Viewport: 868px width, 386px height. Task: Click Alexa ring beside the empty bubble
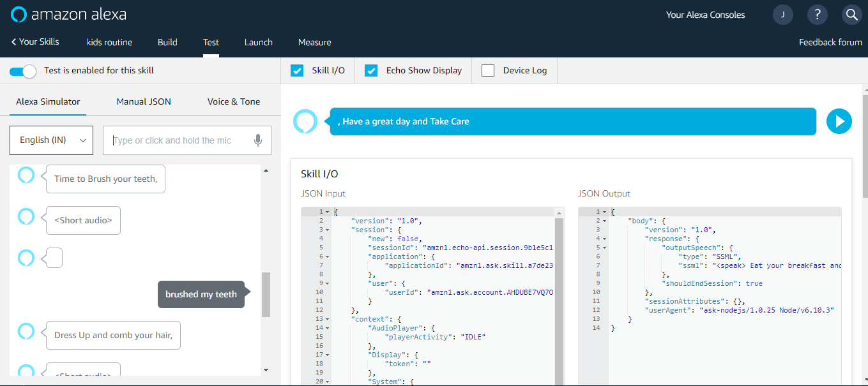(26, 258)
